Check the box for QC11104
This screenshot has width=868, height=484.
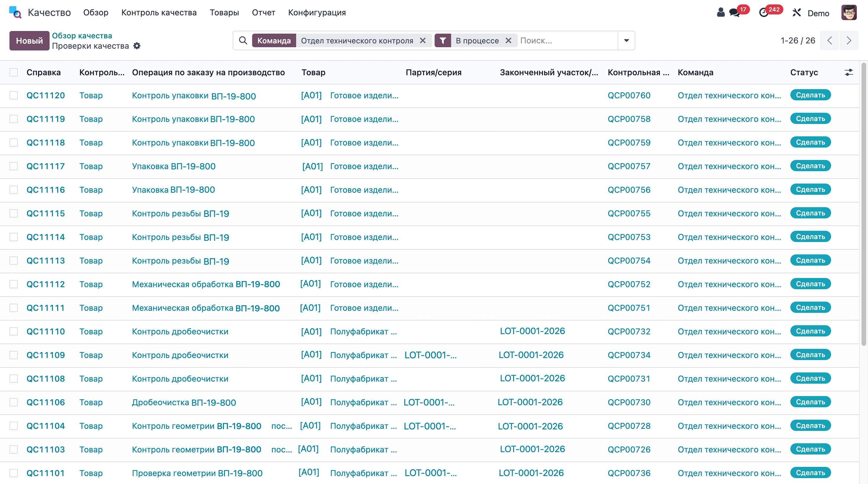(14, 426)
